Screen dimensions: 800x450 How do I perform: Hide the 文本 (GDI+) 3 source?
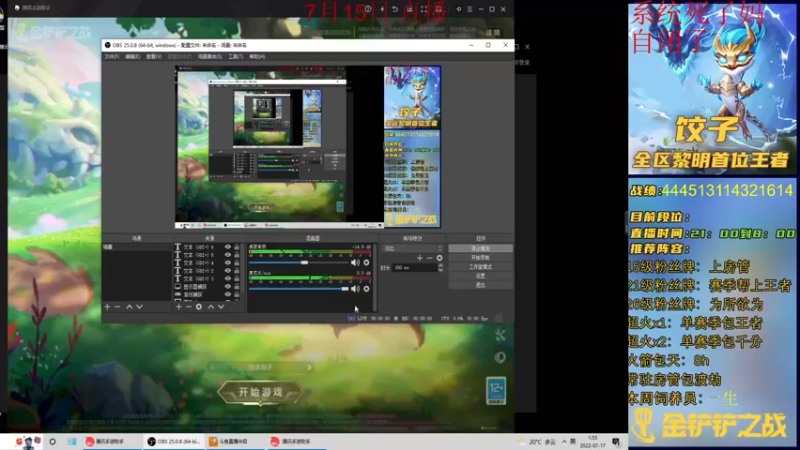[228, 279]
